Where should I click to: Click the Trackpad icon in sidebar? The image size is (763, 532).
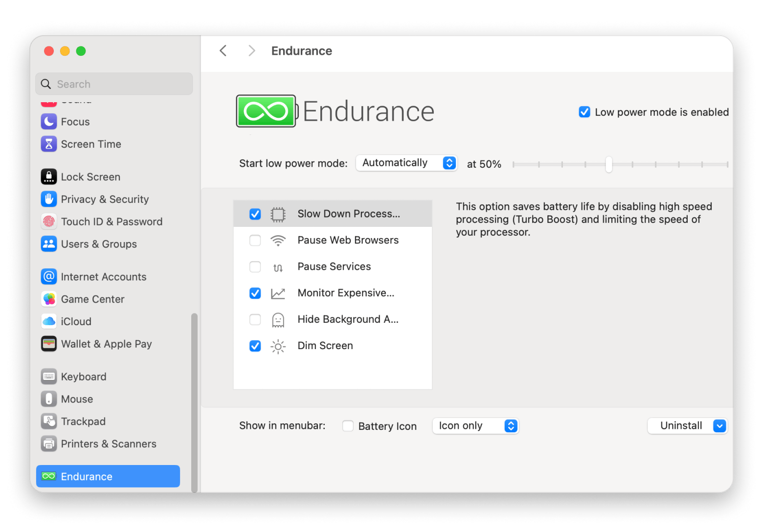pos(49,421)
